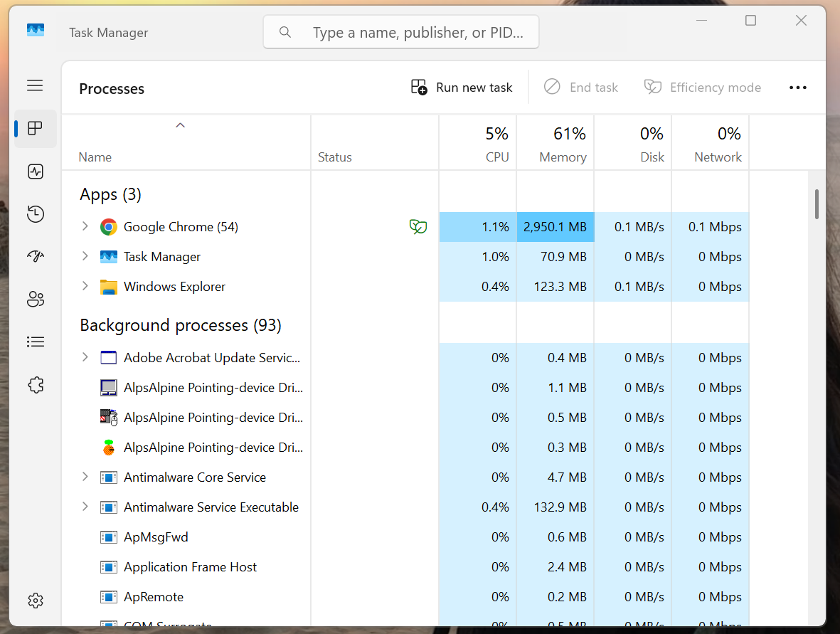840x634 pixels.
Task: Click the ApRemote process icon
Action: [109, 597]
